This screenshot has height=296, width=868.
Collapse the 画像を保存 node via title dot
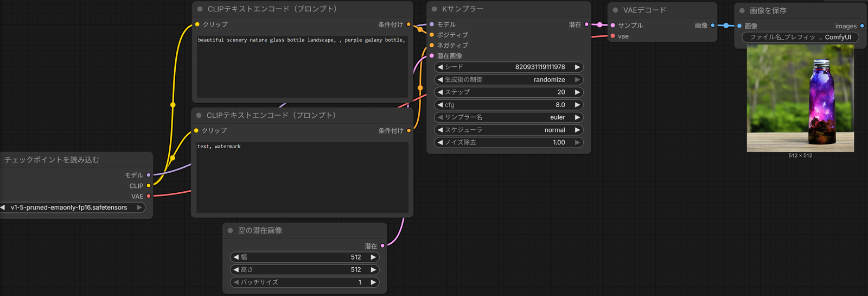[742, 11]
